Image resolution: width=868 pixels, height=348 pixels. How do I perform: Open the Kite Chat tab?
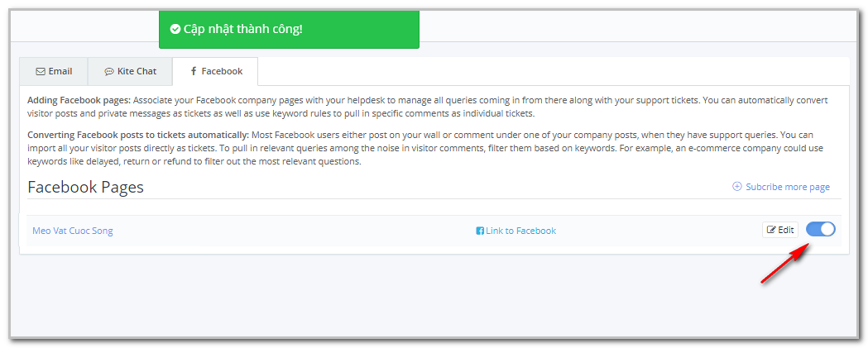coord(130,71)
